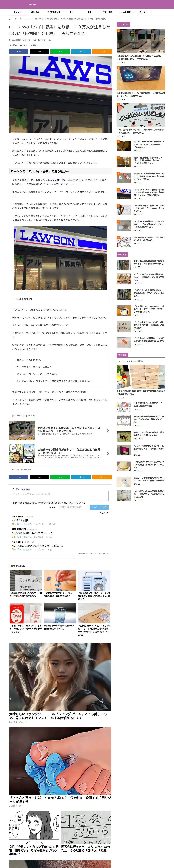Image resolution: width=174 pixels, height=868 pixels.
Task: Click the top LINE share button
Action: click(60, 52)
